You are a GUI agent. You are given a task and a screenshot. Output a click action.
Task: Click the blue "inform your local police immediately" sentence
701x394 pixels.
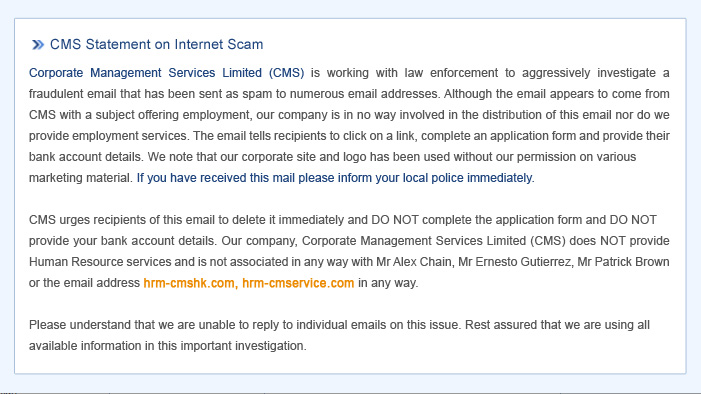[x=335, y=178]
